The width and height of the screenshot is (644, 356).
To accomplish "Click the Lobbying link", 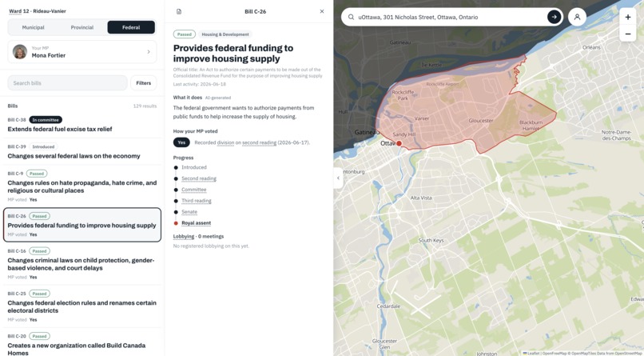I will click(184, 236).
